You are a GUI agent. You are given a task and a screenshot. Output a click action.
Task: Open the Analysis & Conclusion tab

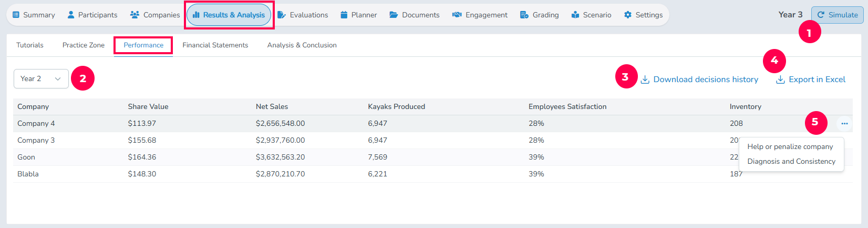pyautogui.click(x=302, y=45)
